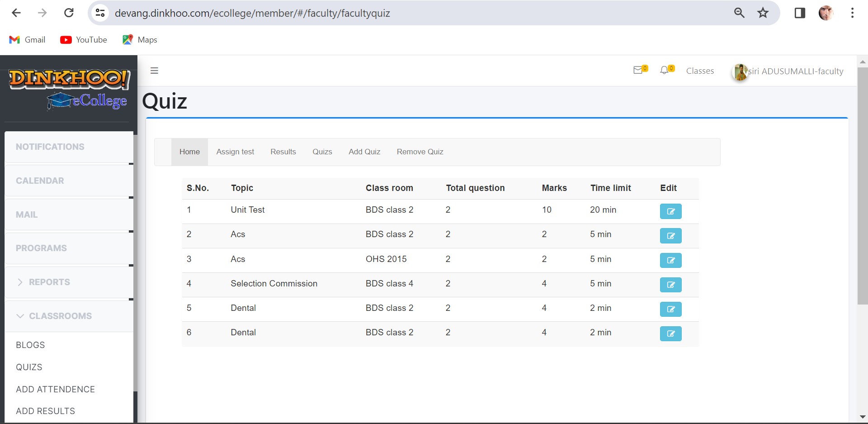Click the scrollbar up arrow

862,62
